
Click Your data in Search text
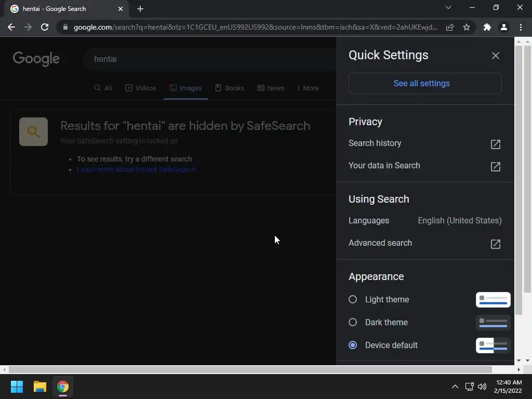point(384,166)
